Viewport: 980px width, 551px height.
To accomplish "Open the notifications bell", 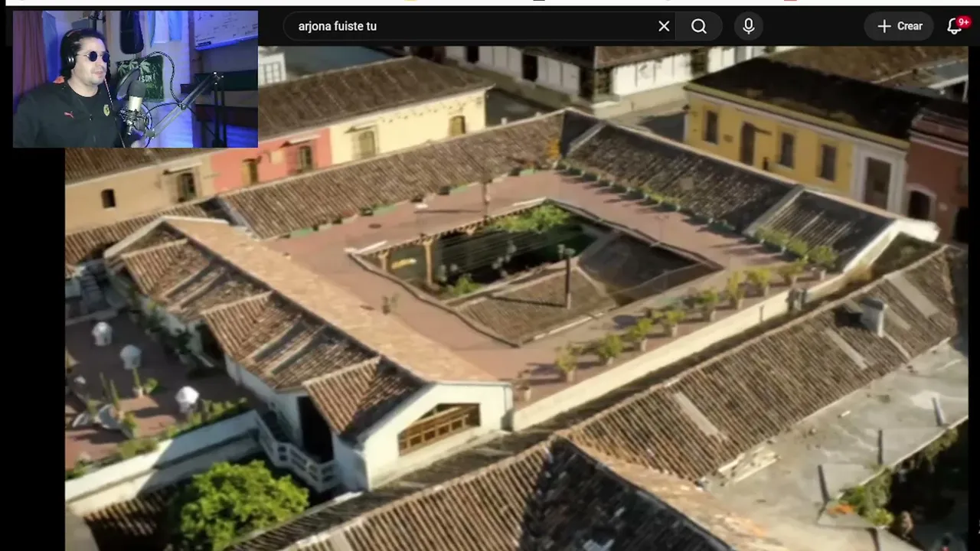I will pyautogui.click(x=955, y=26).
